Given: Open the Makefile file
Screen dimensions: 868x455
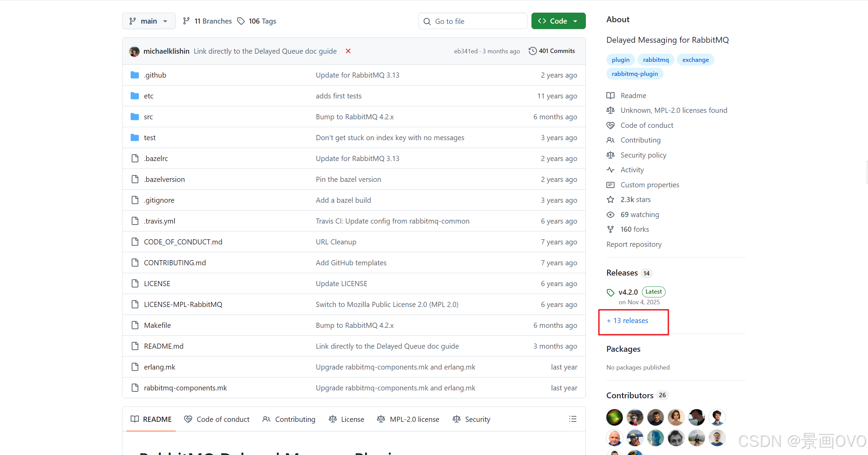Looking at the screenshot, I should pos(157,325).
